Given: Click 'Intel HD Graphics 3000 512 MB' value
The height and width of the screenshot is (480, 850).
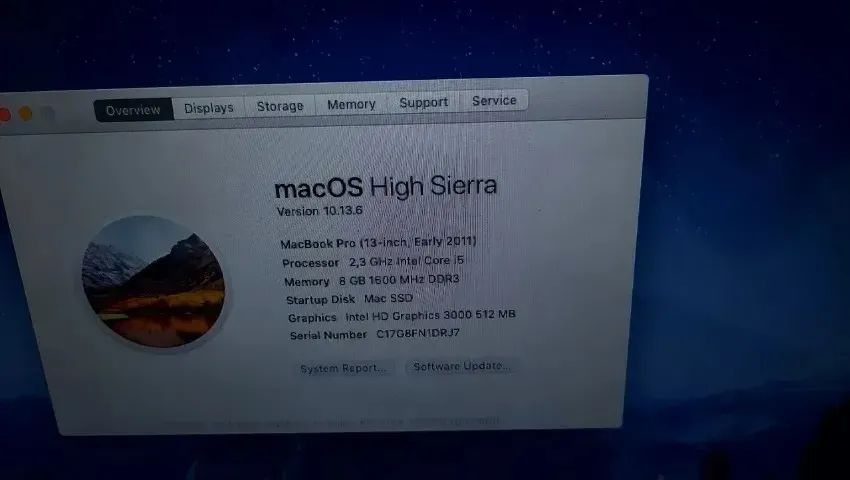Looking at the screenshot, I should tap(430, 315).
